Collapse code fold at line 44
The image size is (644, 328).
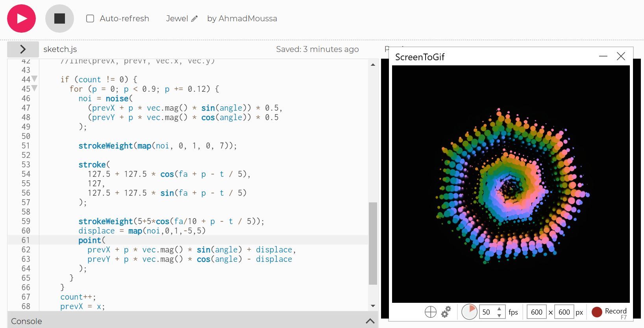(x=34, y=79)
